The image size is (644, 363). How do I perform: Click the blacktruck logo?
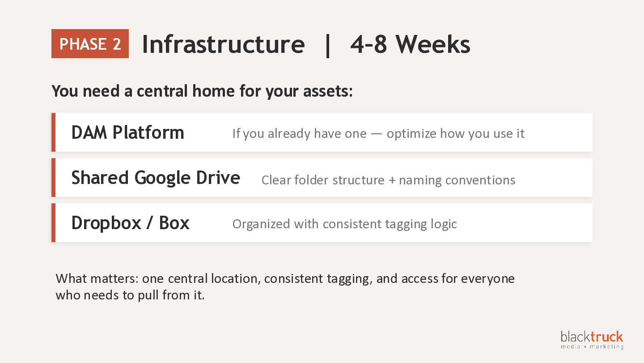tap(592, 337)
